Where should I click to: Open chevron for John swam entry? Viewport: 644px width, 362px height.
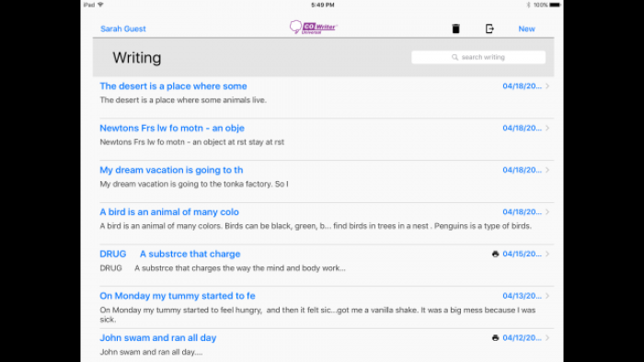[x=547, y=338]
